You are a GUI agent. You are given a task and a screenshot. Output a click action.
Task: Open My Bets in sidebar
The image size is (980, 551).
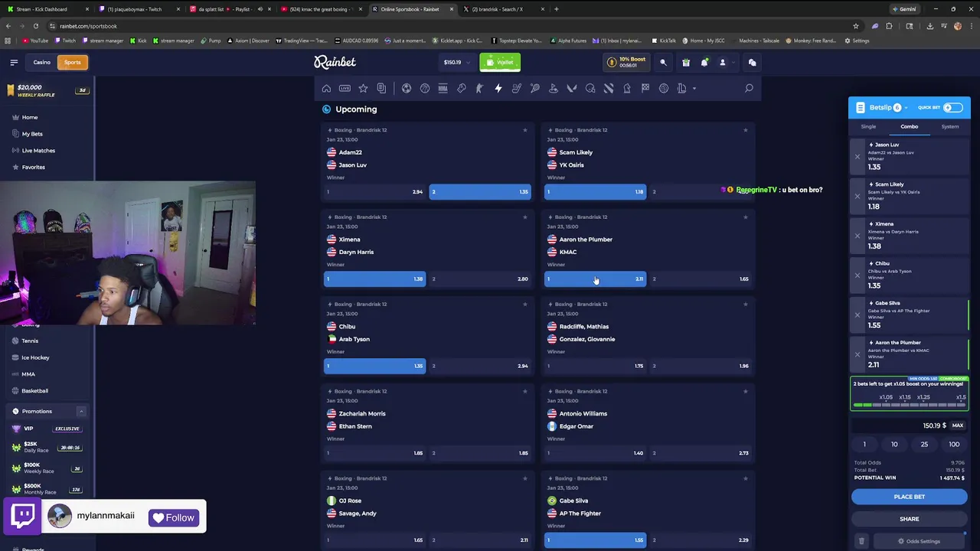pyautogui.click(x=32, y=134)
